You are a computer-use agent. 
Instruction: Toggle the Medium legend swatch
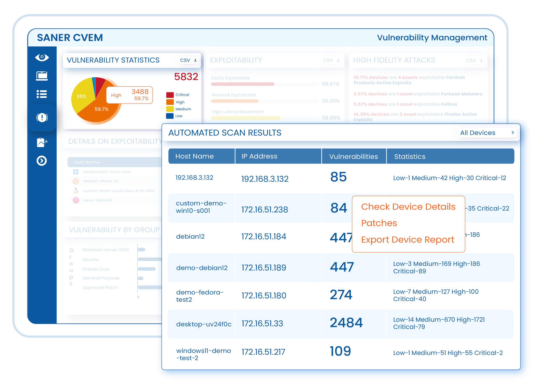(170, 109)
